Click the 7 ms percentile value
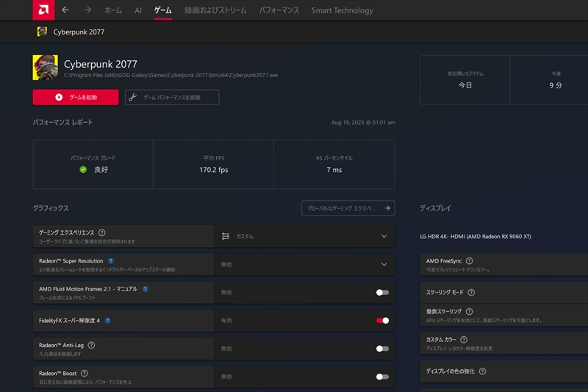The height and width of the screenshot is (392, 588). 334,170
